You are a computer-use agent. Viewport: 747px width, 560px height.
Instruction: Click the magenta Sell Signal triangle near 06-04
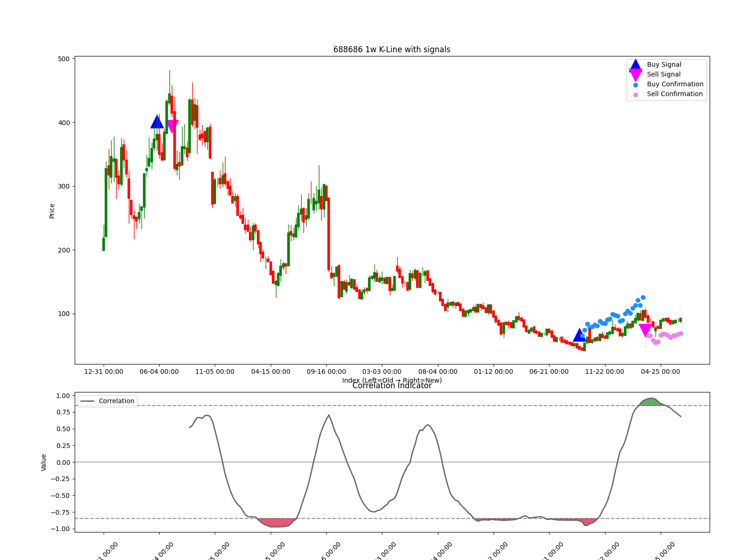click(172, 126)
